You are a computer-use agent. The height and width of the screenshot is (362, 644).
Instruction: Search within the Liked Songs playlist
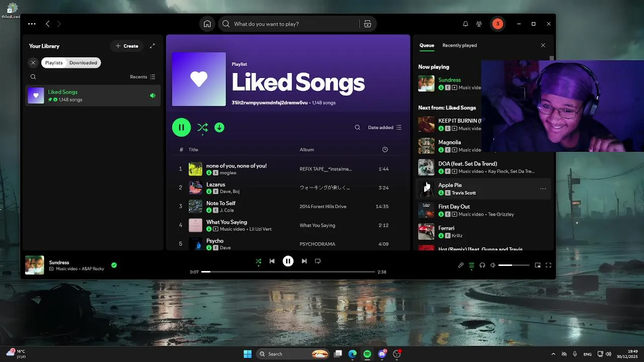[x=357, y=128]
